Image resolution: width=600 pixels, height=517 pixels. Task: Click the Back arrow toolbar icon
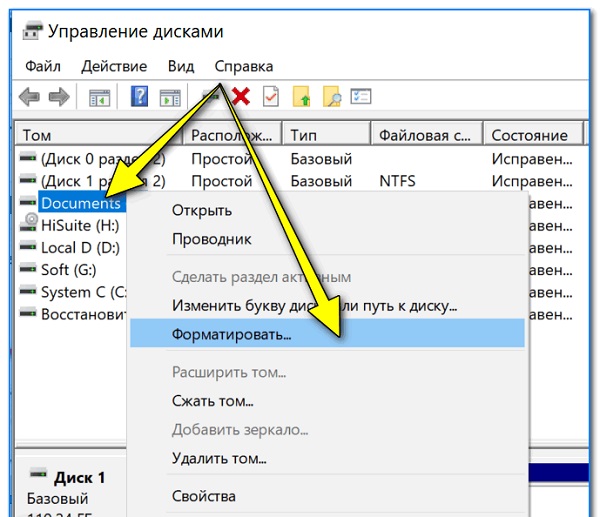click(x=29, y=96)
